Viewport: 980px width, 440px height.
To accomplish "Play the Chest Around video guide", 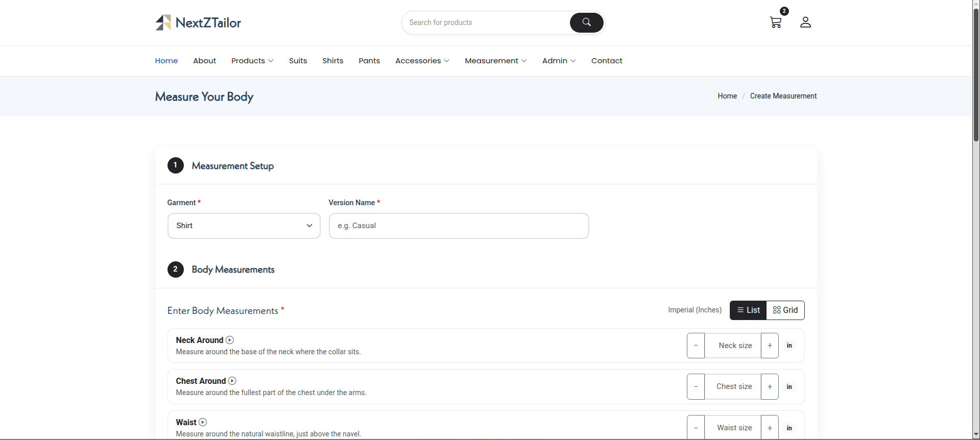I will 232,381.
